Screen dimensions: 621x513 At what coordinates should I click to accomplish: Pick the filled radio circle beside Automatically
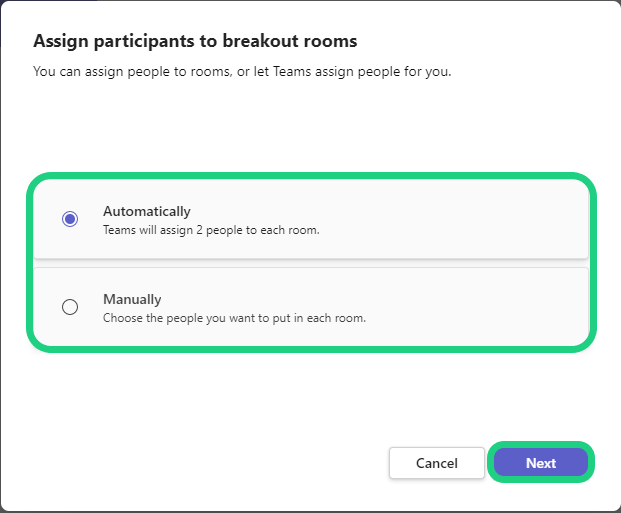click(x=70, y=219)
